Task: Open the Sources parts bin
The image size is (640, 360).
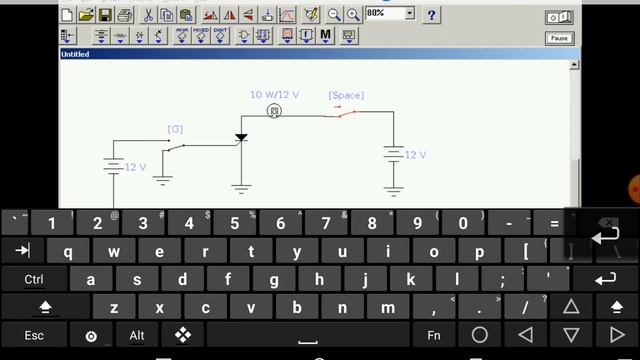Action: (x=101, y=36)
